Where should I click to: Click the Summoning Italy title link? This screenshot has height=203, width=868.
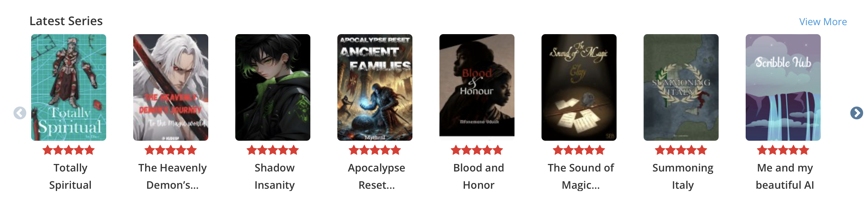point(683,176)
